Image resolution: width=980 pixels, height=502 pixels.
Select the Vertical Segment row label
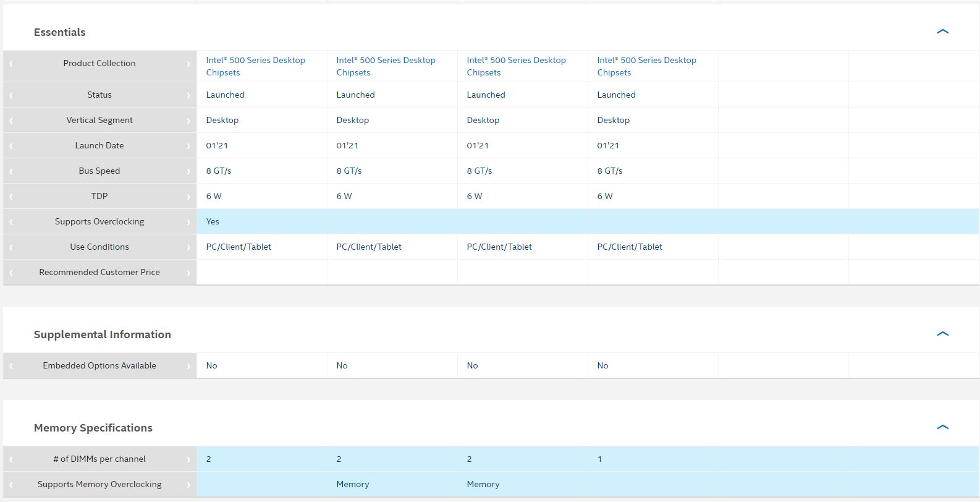(x=99, y=120)
